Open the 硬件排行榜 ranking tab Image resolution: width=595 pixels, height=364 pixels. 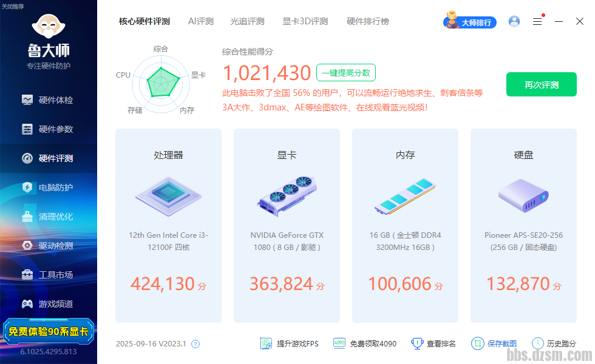click(367, 21)
